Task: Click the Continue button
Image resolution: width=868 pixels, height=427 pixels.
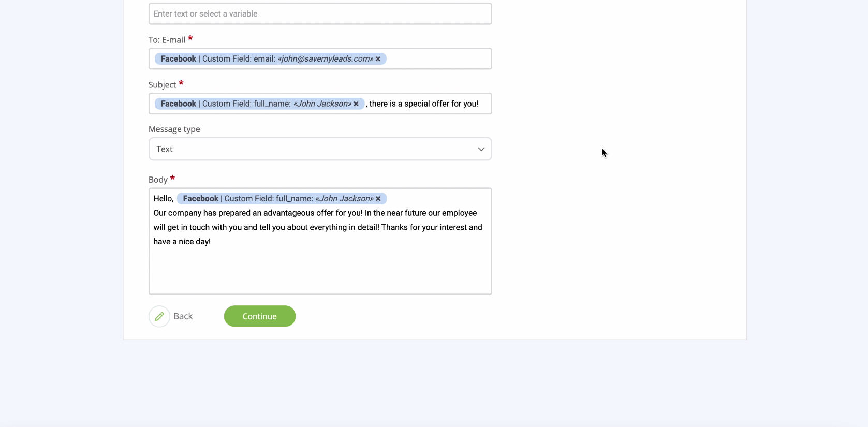Action: click(260, 316)
